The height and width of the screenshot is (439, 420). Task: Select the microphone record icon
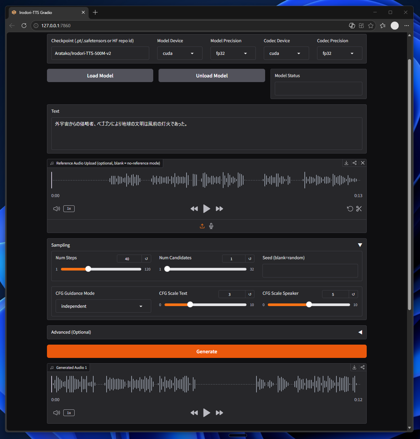pos(211,226)
